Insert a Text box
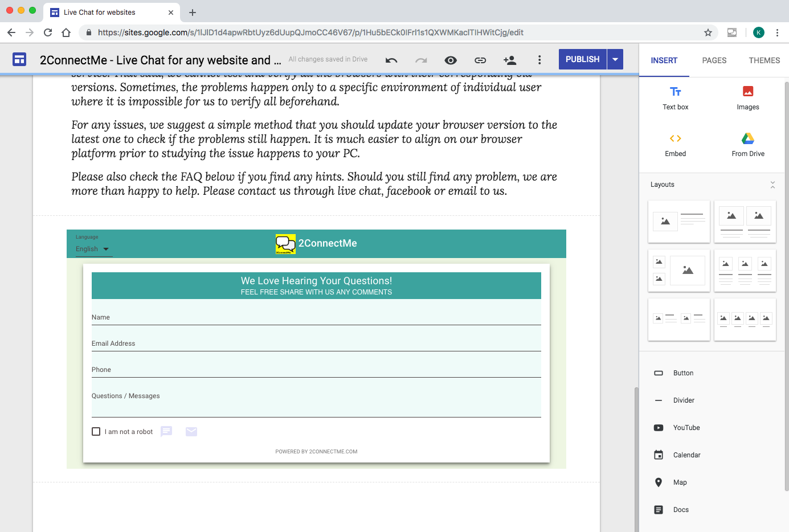The height and width of the screenshot is (532, 789). (x=676, y=98)
